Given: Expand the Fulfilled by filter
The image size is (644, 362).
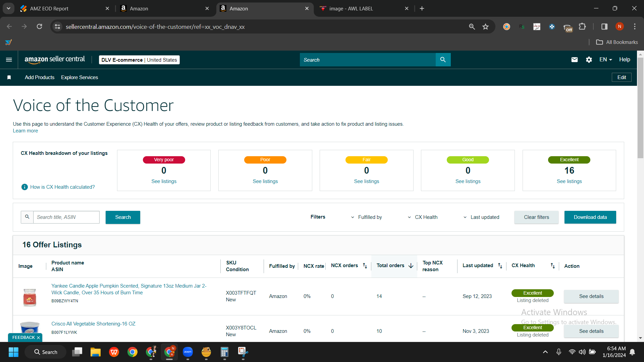Looking at the screenshot, I should tap(366, 217).
